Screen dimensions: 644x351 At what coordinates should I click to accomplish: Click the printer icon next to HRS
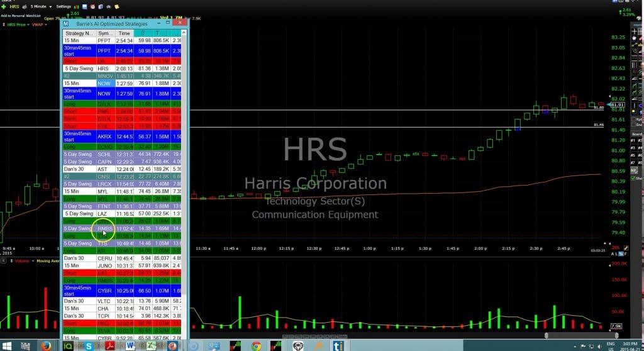click(25, 6)
